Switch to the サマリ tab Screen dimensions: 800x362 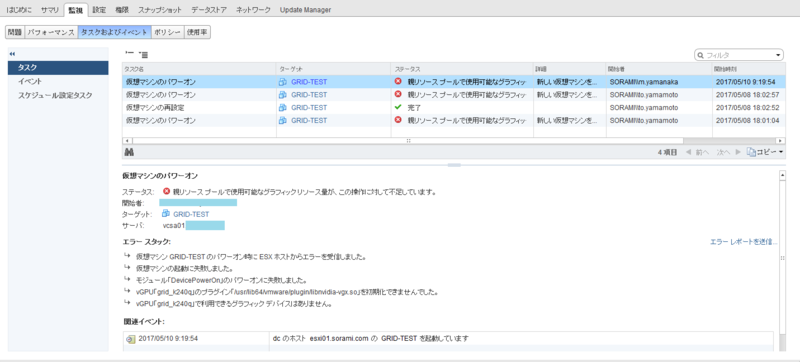(x=49, y=10)
